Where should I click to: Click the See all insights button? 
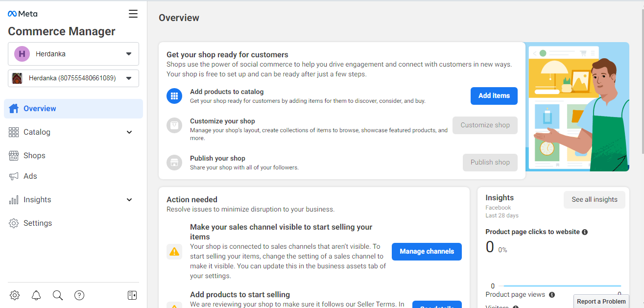pyautogui.click(x=595, y=200)
